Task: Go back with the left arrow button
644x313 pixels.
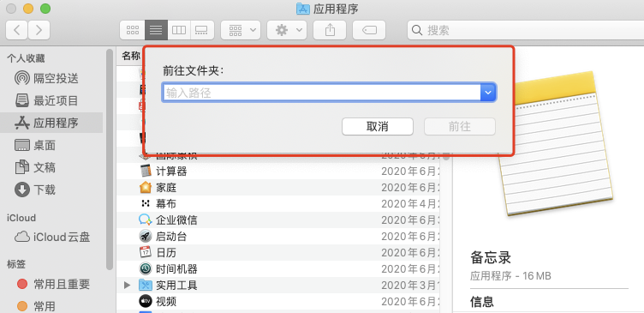Action: [x=17, y=30]
